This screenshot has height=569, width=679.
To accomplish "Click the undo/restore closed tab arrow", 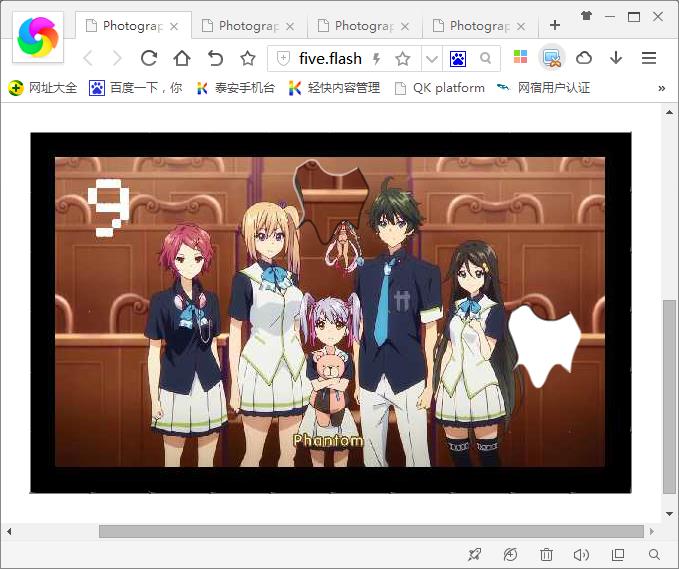I will (215, 58).
